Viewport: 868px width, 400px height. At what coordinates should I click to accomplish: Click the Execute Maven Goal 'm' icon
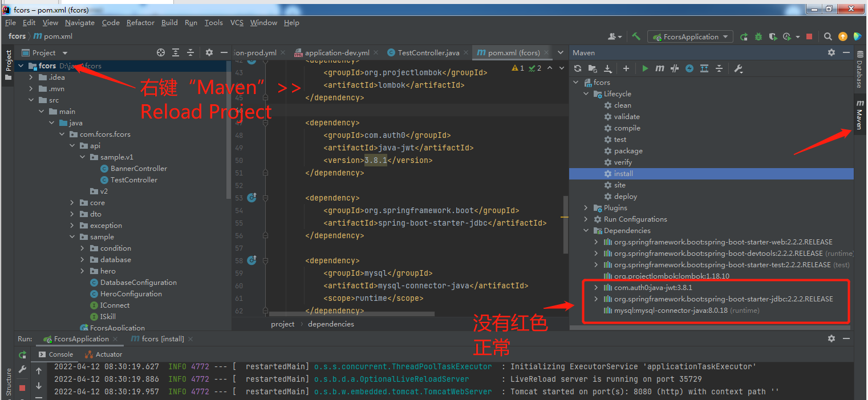660,68
